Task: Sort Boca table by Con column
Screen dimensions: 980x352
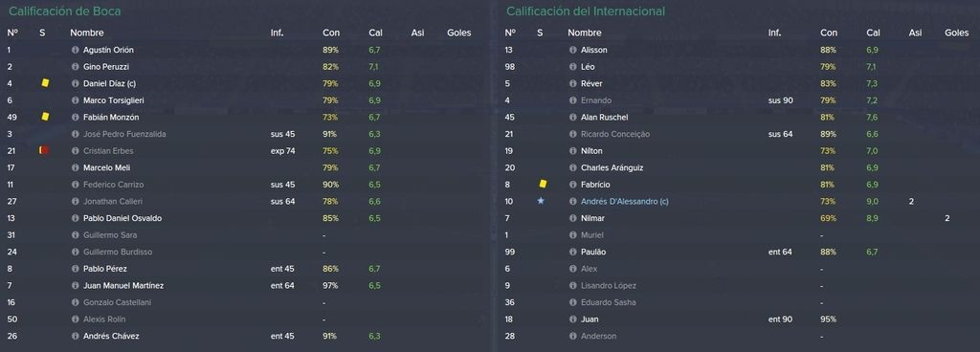Action: pyautogui.click(x=330, y=33)
